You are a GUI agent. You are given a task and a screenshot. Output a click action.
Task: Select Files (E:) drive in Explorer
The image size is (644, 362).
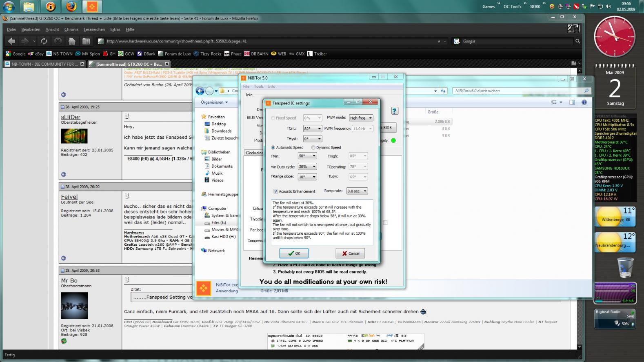coord(218,222)
